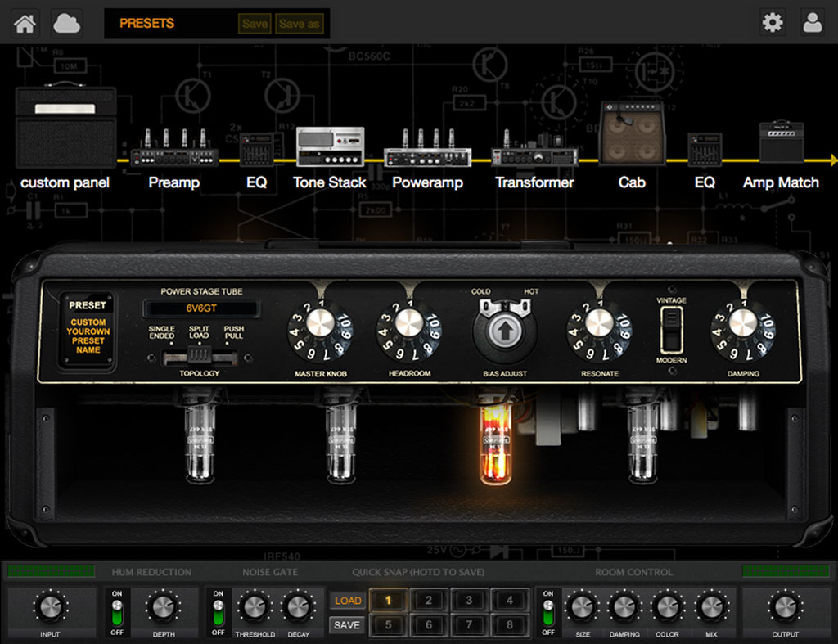Click the Room Control Mix knob
838x644 pixels.
point(711,607)
